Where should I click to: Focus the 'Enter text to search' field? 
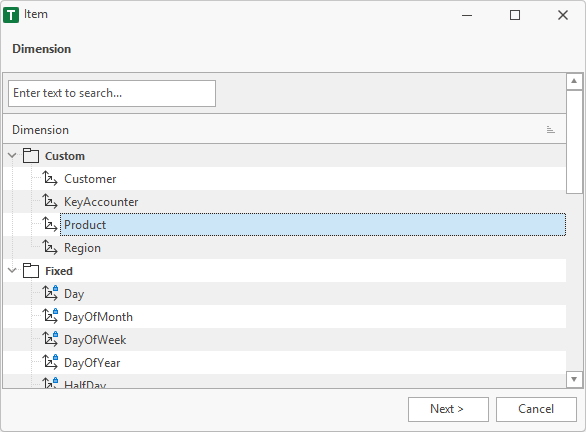coord(112,93)
